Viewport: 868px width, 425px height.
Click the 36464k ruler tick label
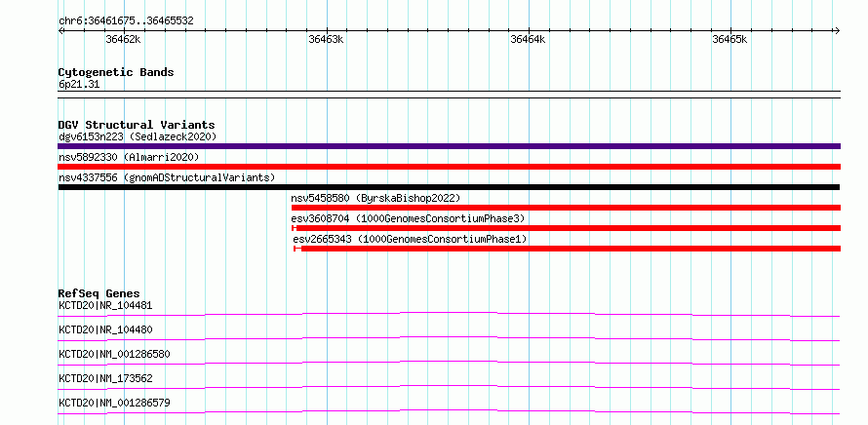click(528, 39)
